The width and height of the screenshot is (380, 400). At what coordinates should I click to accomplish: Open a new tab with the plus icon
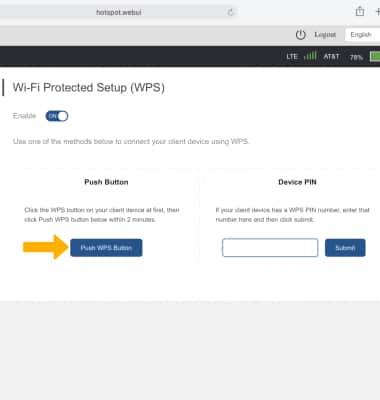click(x=377, y=12)
